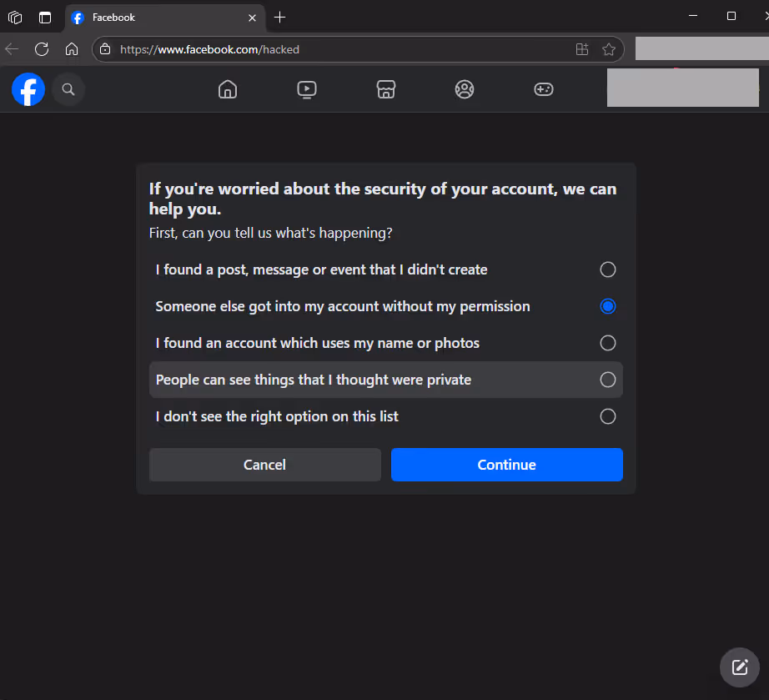Open Facebook Watch via the video icon
Image resolution: width=769 pixels, height=700 pixels.
click(306, 89)
